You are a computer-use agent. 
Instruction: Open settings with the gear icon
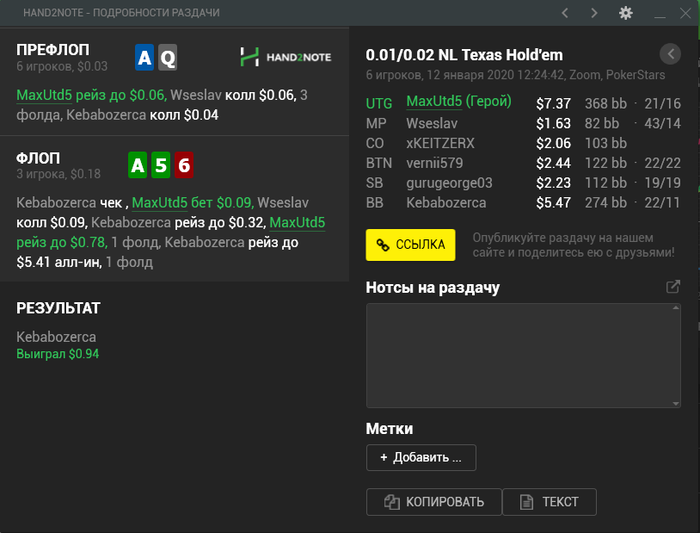pos(626,13)
